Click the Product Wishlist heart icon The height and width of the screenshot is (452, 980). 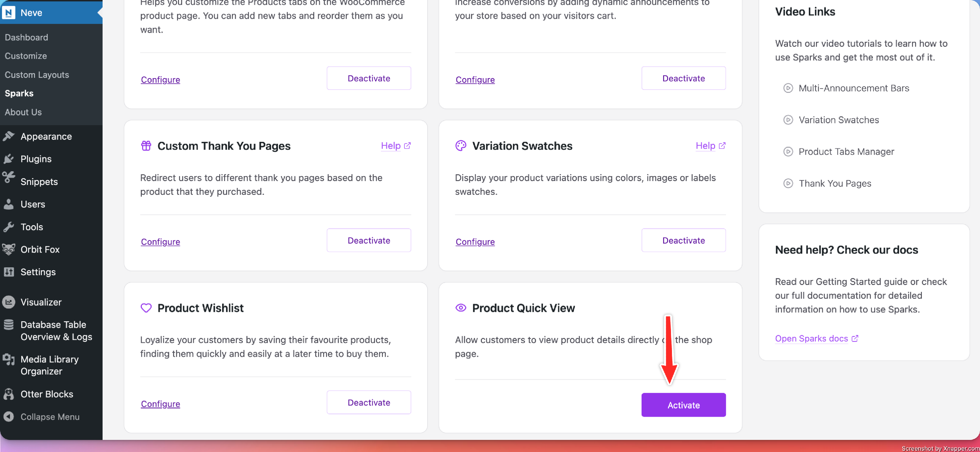(146, 308)
